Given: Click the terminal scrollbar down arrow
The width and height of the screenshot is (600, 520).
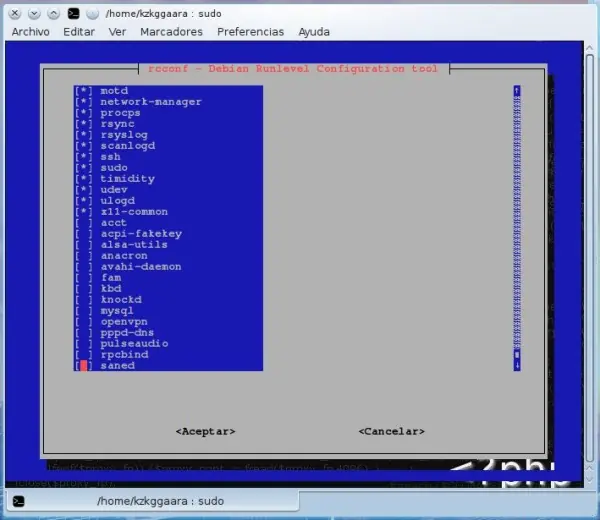Looking at the screenshot, I should click(590, 479).
